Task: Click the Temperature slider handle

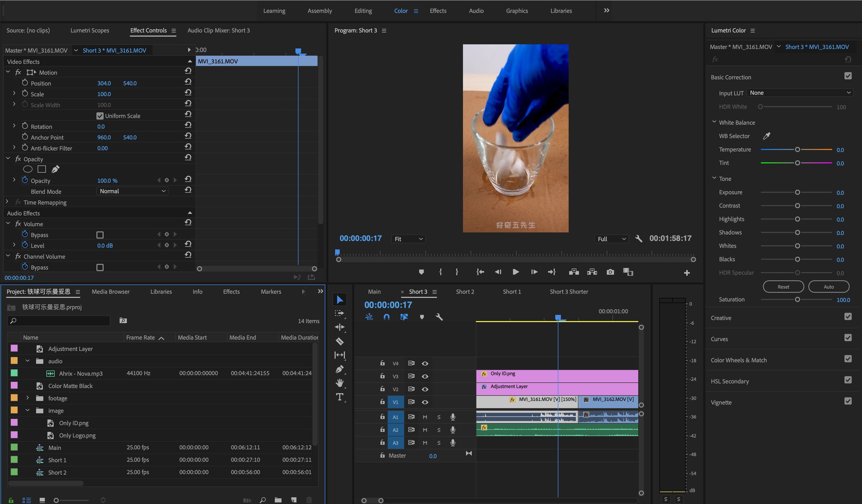Action: pos(797,149)
